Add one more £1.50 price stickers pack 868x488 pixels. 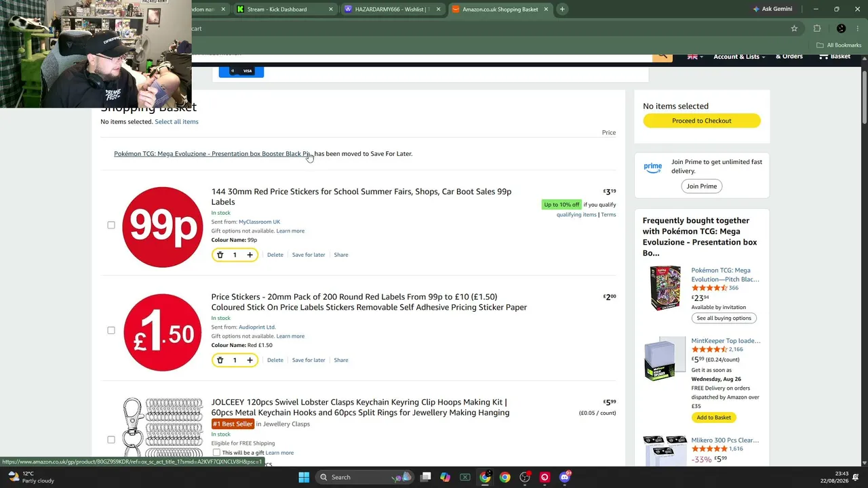click(250, 360)
